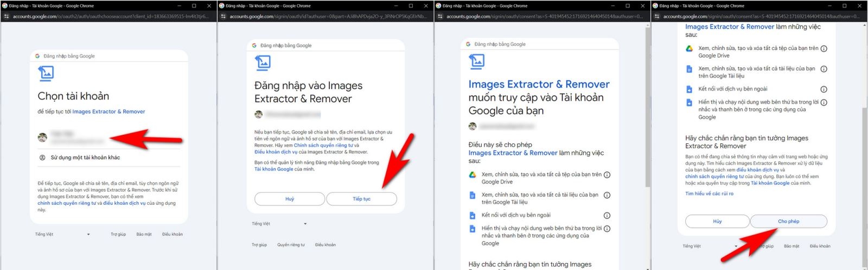Click the Hiển thị và chạy info icon in the Cho phép window

click(x=824, y=103)
